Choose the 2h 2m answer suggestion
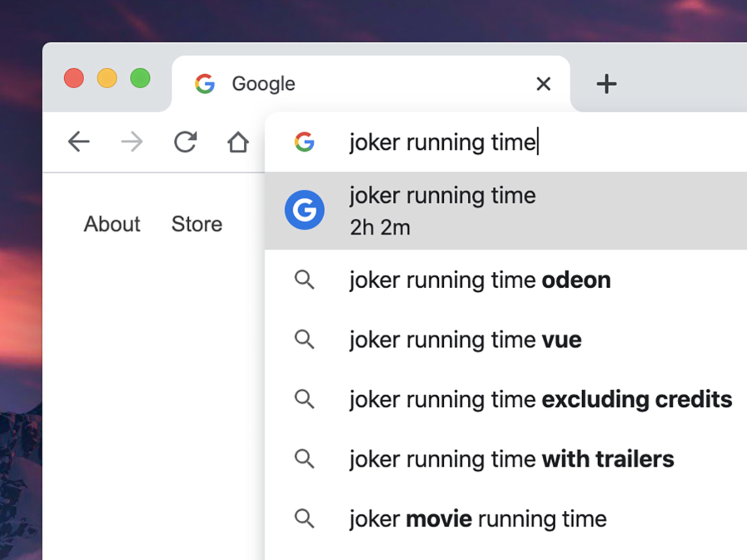 (442, 211)
